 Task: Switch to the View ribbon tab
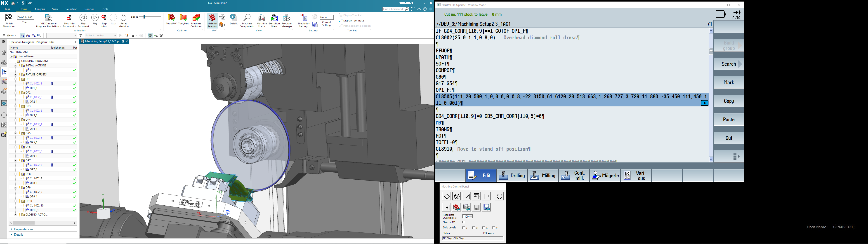point(55,9)
